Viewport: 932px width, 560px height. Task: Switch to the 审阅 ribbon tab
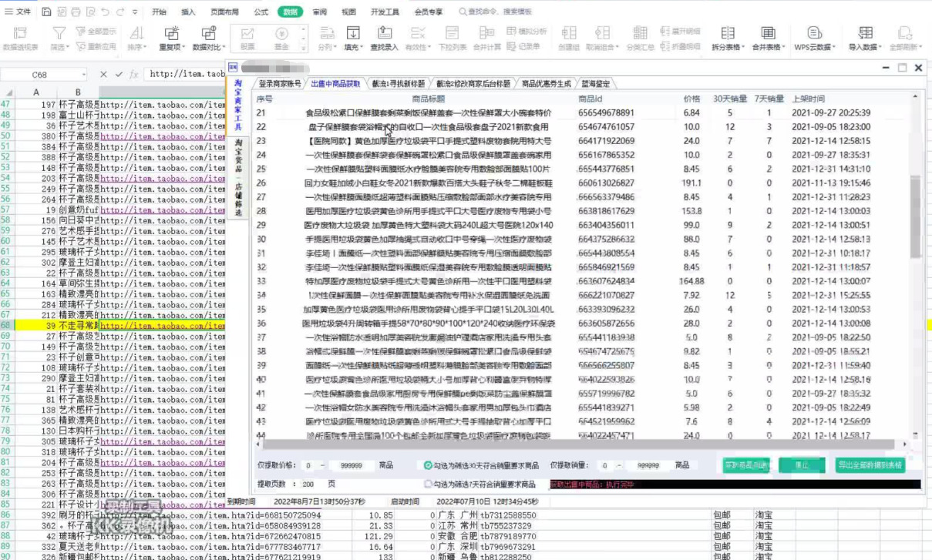(x=319, y=12)
